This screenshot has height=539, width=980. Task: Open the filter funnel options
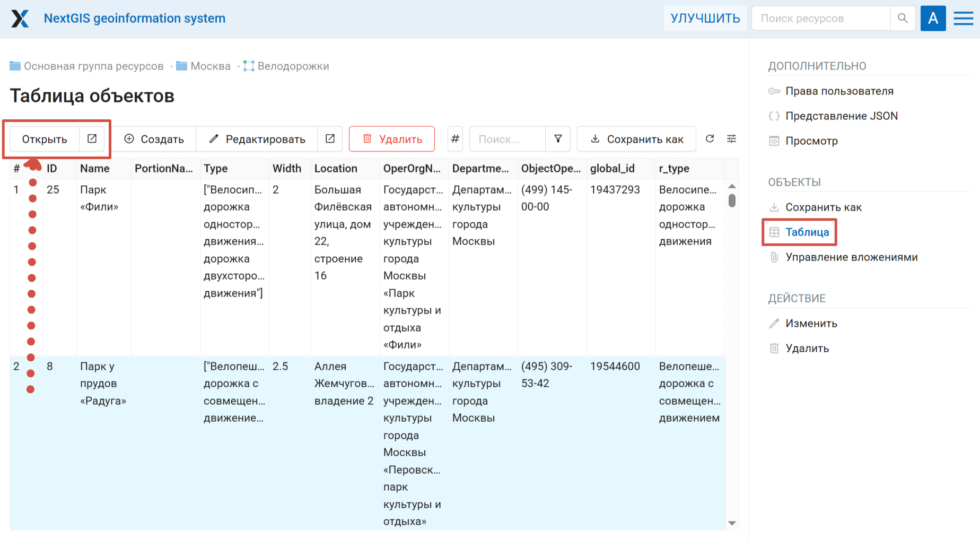click(558, 139)
